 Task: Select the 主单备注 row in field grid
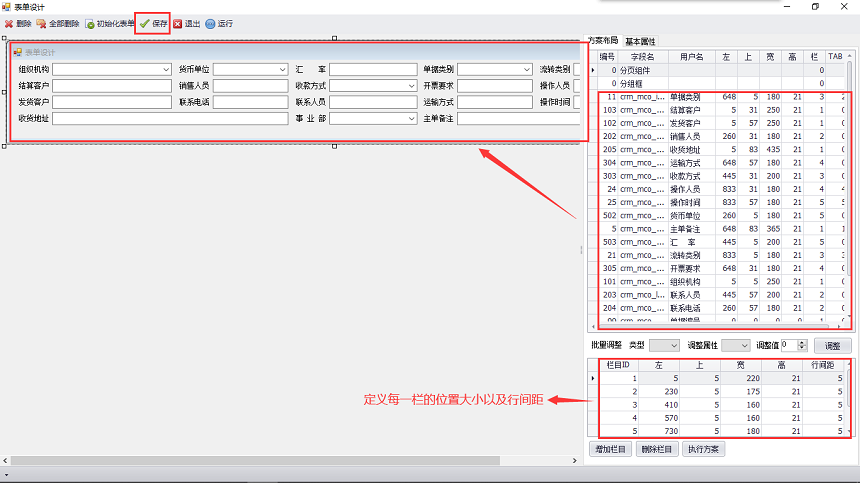(x=721, y=229)
